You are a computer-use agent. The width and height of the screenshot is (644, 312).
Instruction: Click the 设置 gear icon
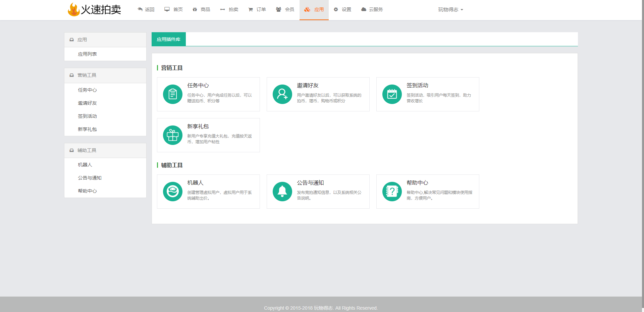click(x=336, y=9)
